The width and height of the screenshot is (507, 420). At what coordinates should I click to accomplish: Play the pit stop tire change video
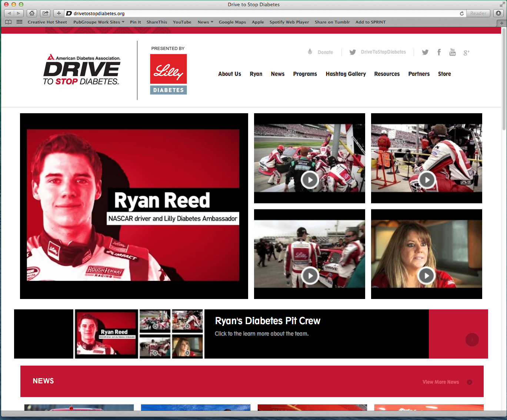coord(310,180)
